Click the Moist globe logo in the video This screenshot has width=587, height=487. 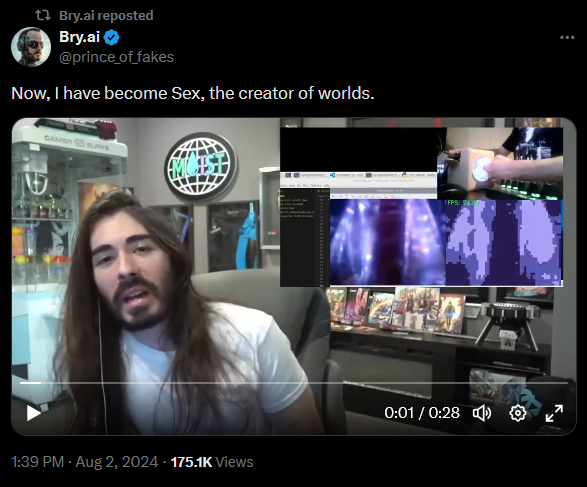click(201, 165)
